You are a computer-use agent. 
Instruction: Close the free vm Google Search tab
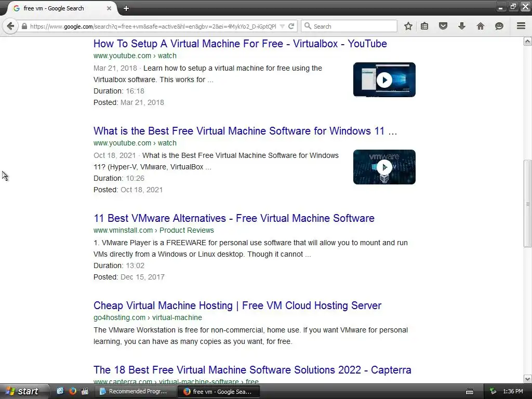109,8
